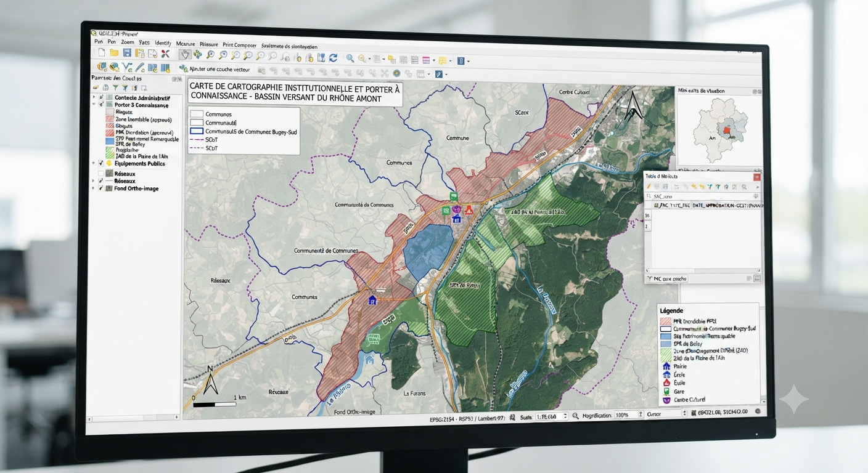
Task: Open the scale dropdown in status bar
Action: click(x=565, y=416)
